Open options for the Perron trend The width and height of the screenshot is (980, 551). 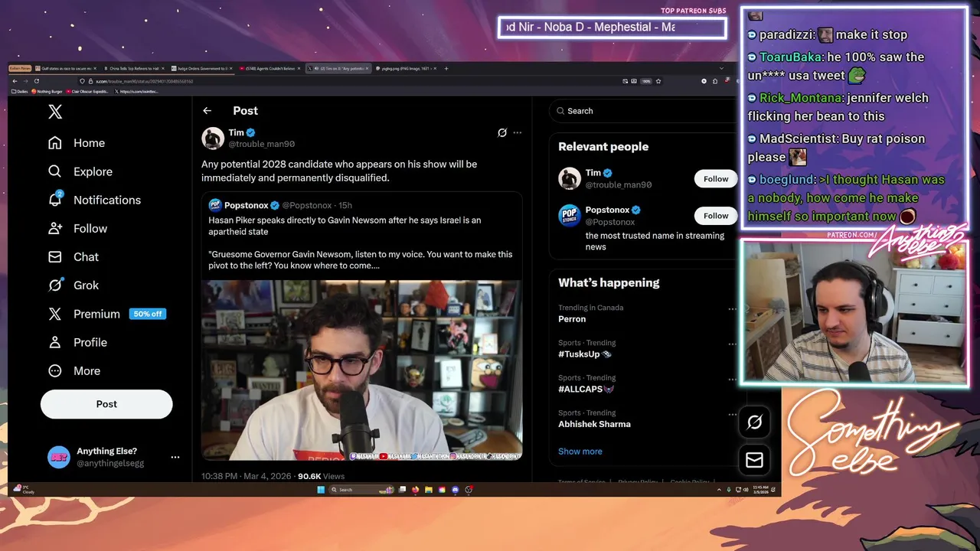pyautogui.click(x=732, y=309)
